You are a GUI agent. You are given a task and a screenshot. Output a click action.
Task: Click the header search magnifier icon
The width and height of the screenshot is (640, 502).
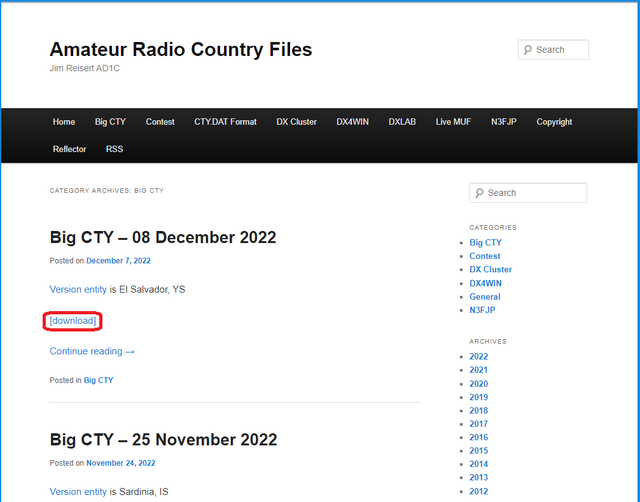click(528, 50)
